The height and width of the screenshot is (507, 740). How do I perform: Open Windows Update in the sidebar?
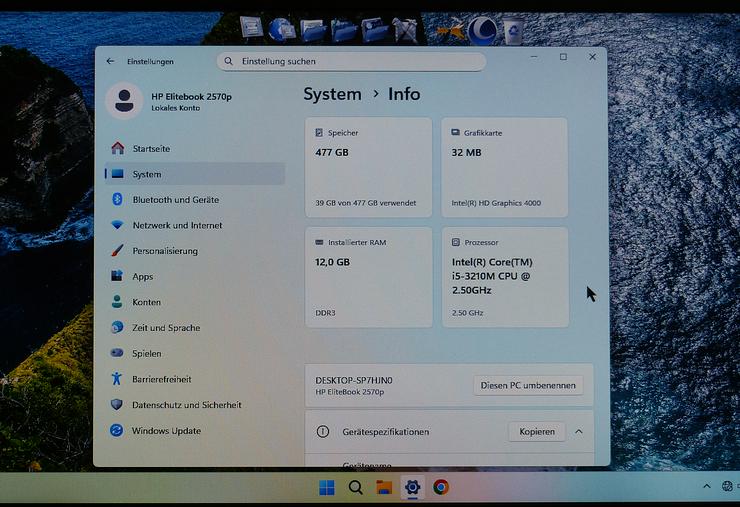pos(194,431)
